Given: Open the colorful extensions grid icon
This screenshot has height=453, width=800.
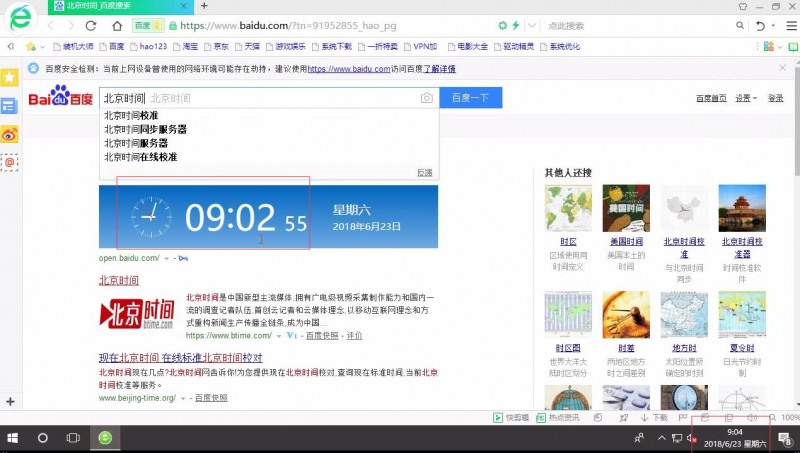Looking at the screenshot, I should (x=769, y=46).
